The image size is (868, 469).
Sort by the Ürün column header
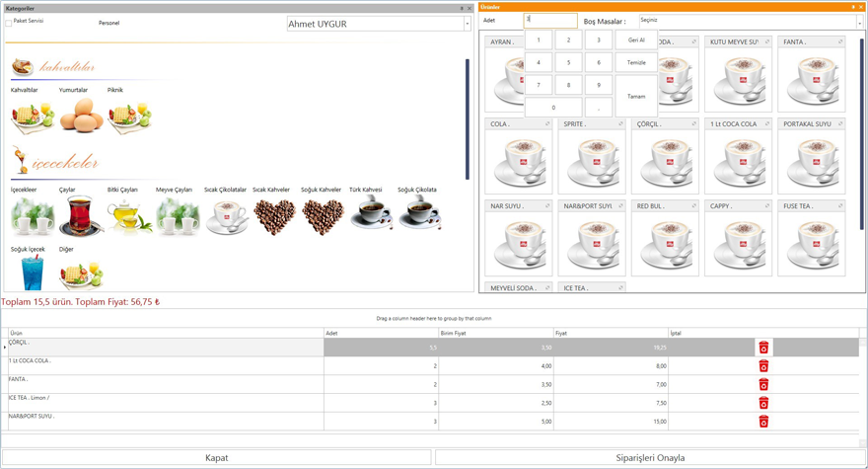166,333
